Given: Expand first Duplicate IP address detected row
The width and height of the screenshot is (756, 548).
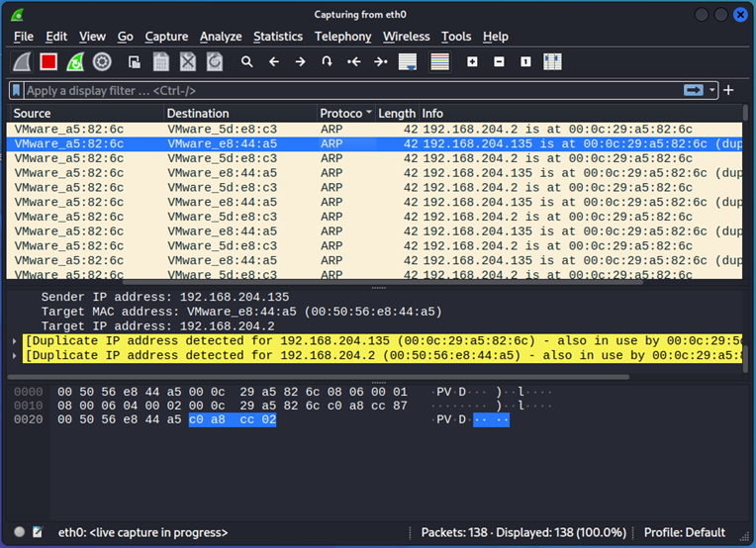Looking at the screenshot, I should tap(14, 340).
